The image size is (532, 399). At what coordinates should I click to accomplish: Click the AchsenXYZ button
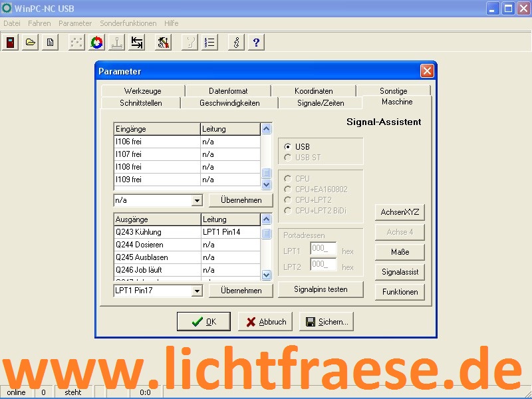[400, 212]
